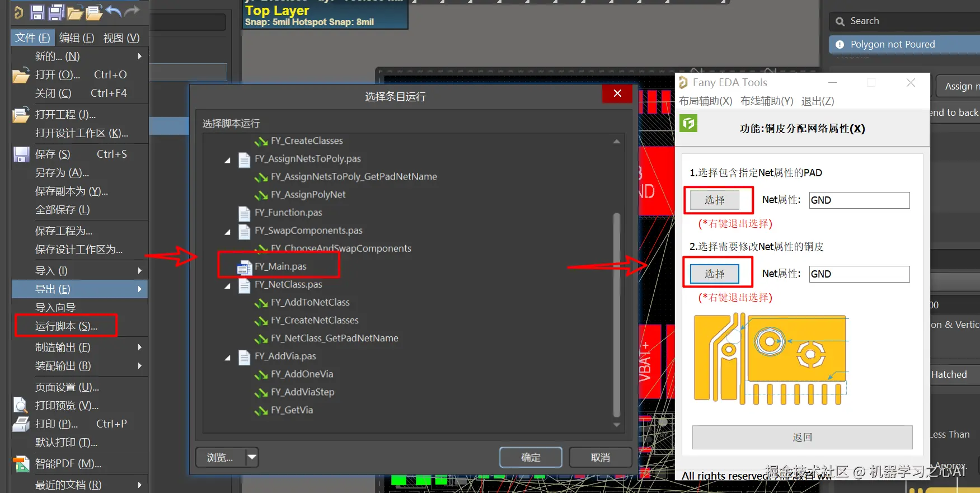Click the procedure icon for FY_CreateClasses
Image resolution: width=980 pixels, height=493 pixels.
[x=261, y=142]
